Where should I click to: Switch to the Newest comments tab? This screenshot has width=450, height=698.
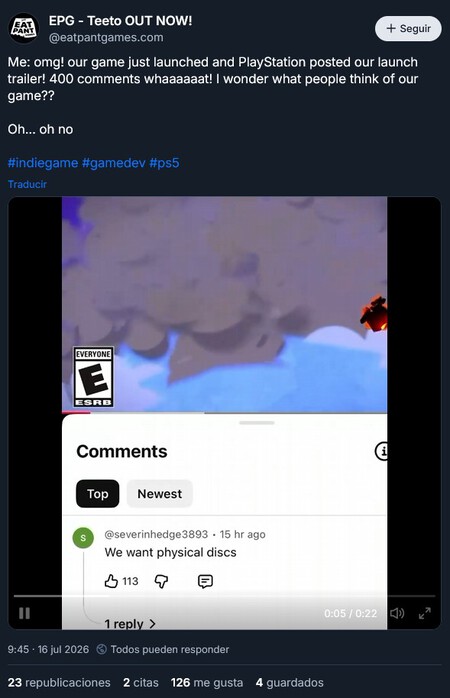click(x=159, y=494)
